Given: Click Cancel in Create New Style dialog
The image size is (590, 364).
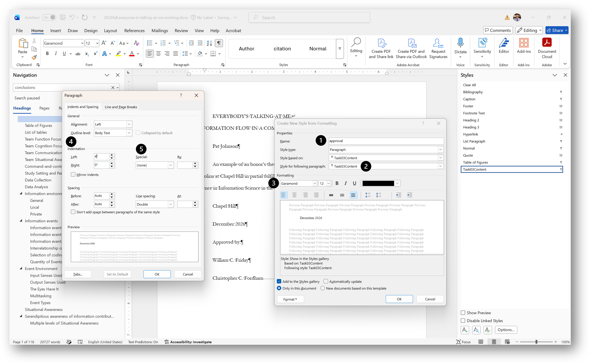Looking at the screenshot, I should coord(430,299).
